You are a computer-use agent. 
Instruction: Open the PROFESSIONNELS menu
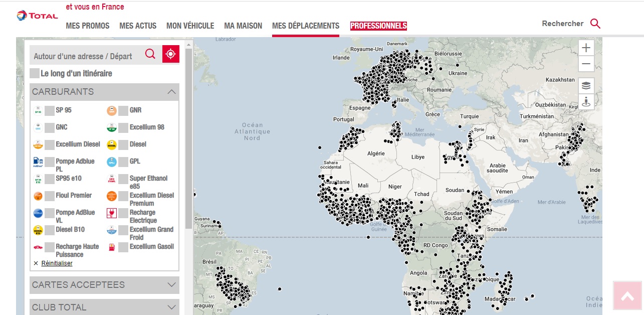click(x=378, y=26)
